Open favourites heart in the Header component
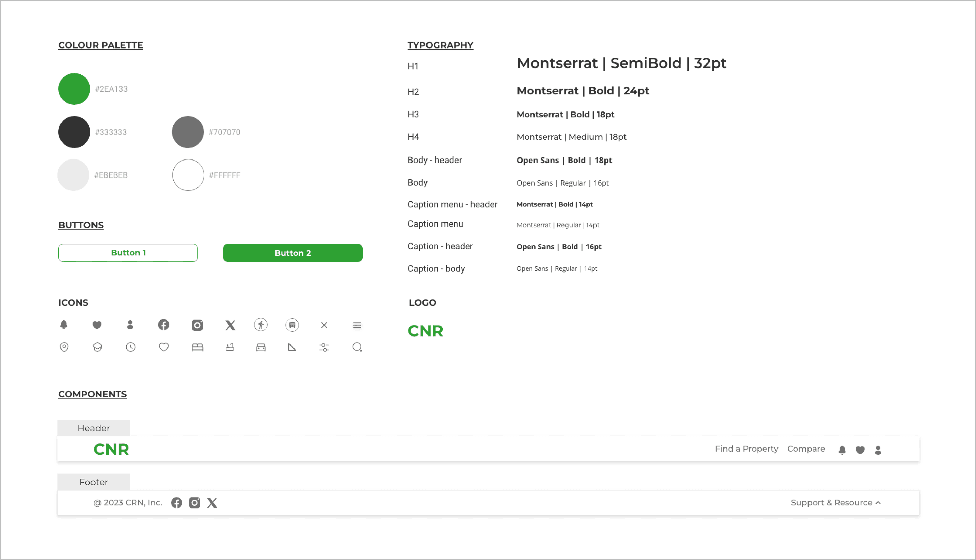 860,450
